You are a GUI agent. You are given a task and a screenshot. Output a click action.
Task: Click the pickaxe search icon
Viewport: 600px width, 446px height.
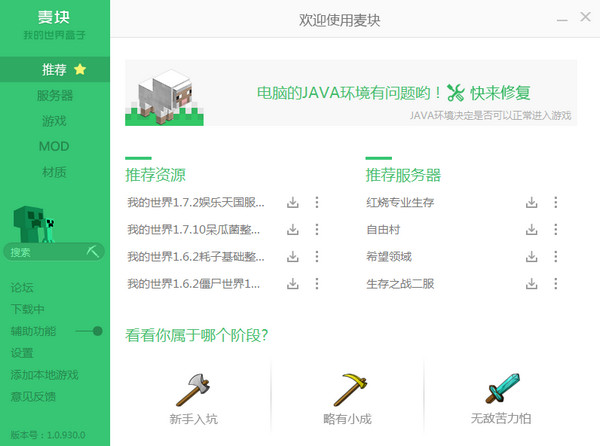93,252
